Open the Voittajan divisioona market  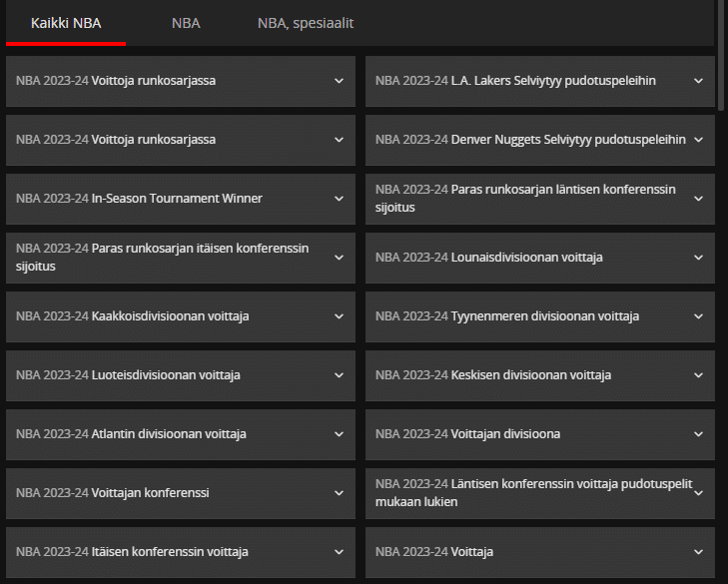pos(540,434)
